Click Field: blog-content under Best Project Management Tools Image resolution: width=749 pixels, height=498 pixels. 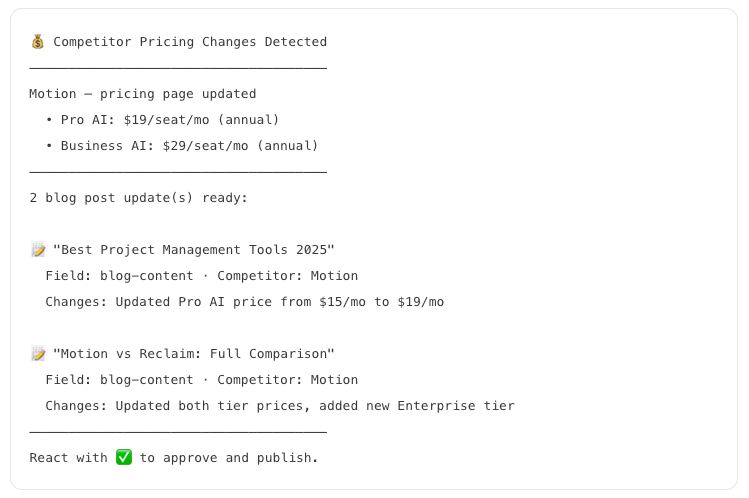[119, 276]
